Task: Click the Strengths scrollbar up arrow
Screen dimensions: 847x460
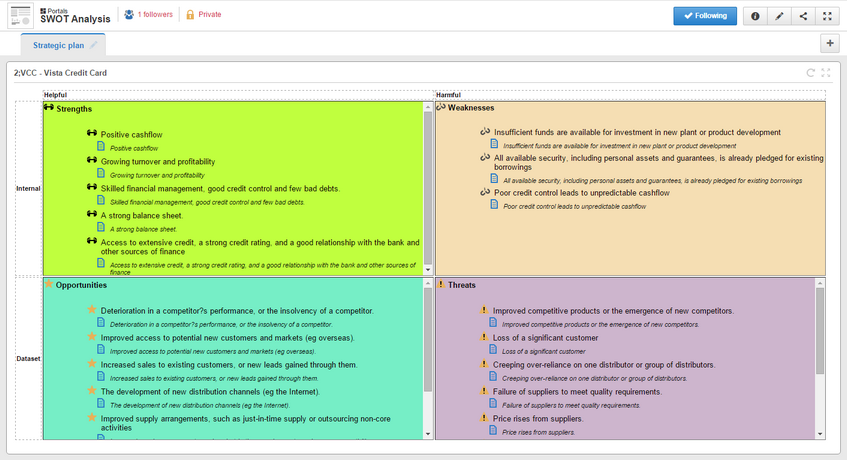Action: (x=428, y=107)
